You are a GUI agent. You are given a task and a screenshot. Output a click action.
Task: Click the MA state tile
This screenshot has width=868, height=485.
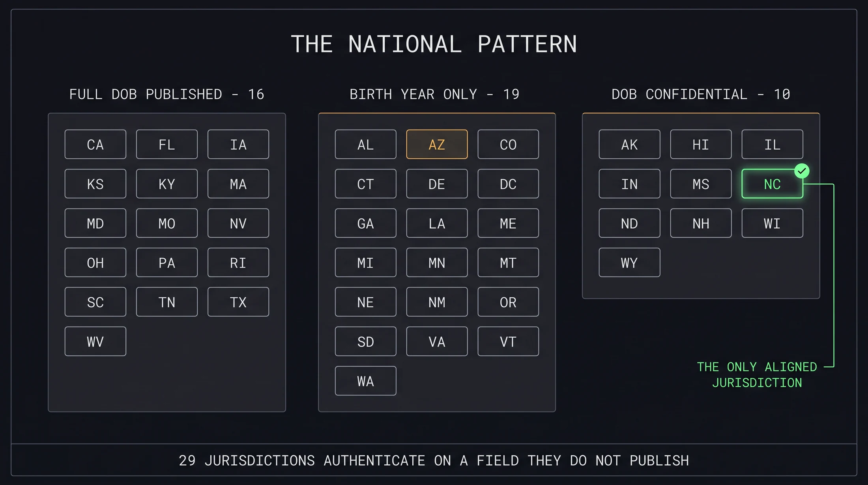(238, 184)
